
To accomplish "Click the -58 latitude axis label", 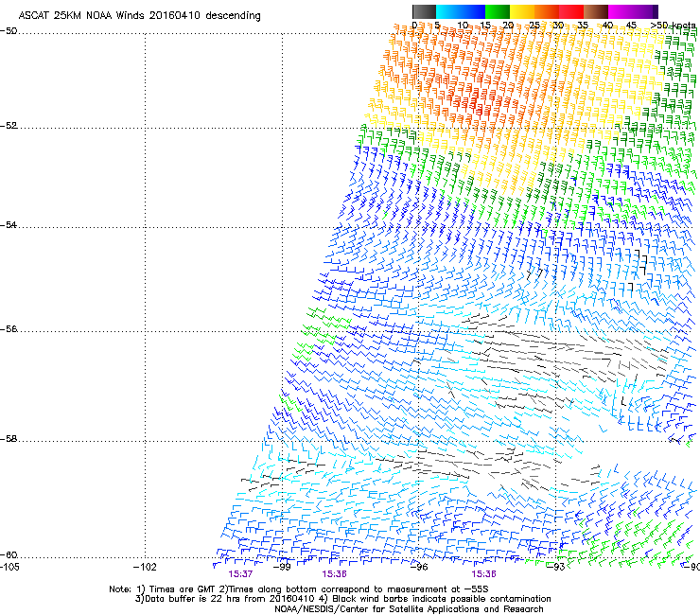I will (9, 439).
